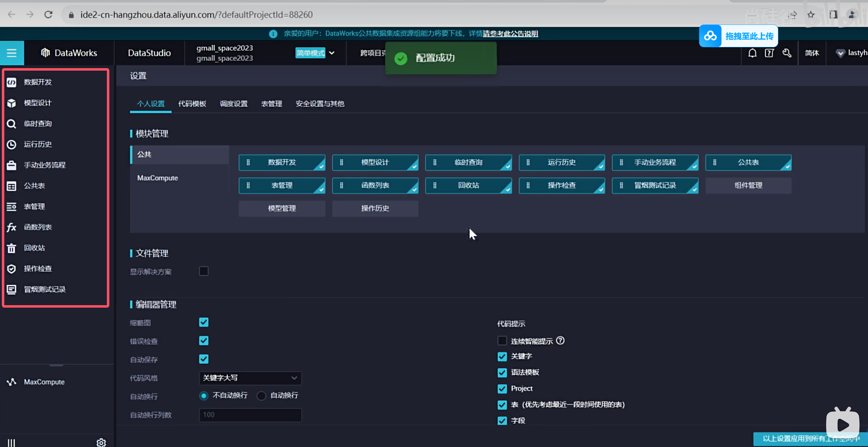Open the 回收站 trash icon
The image size is (868, 447).
[11, 248]
